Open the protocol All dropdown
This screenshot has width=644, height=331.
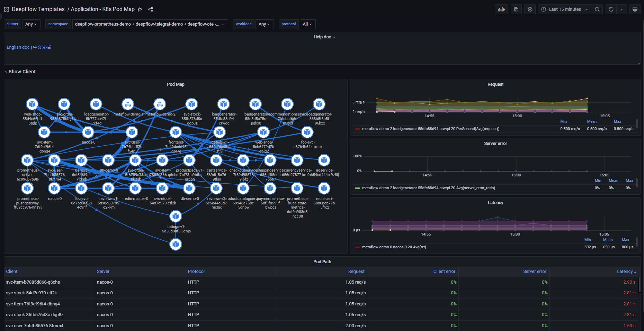point(307,24)
